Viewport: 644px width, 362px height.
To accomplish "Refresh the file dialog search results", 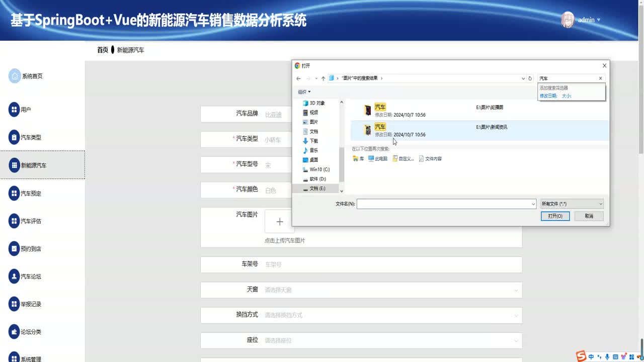I will (x=530, y=78).
